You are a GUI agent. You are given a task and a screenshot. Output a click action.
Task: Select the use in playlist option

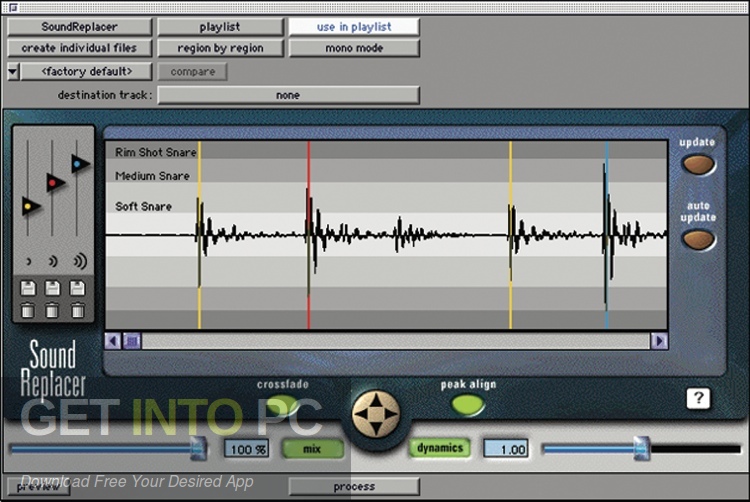tap(354, 27)
